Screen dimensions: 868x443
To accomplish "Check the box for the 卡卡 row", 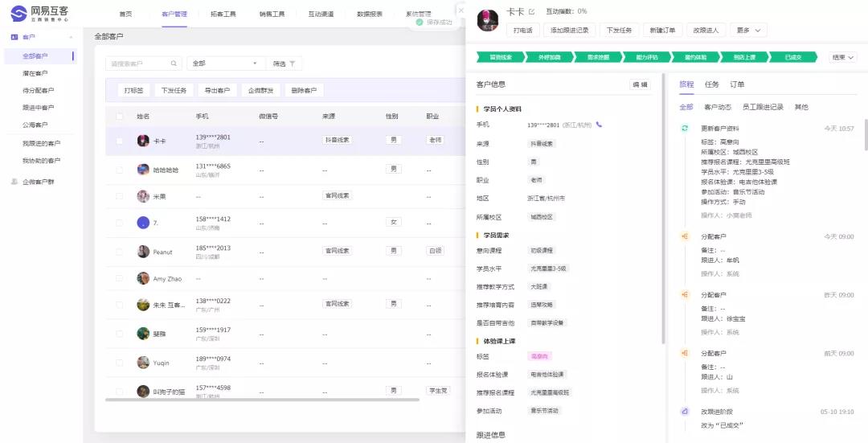I will pyautogui.click(x=119, y=141).
